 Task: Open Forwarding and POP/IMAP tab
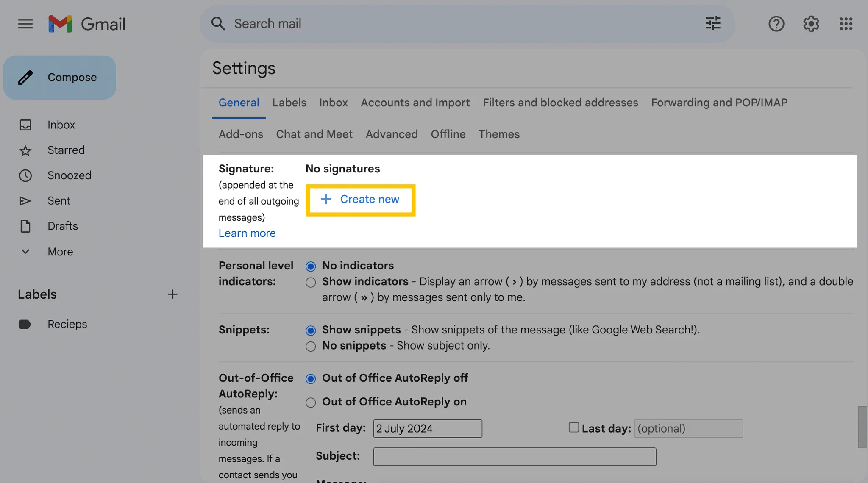[x=719, y=103]
